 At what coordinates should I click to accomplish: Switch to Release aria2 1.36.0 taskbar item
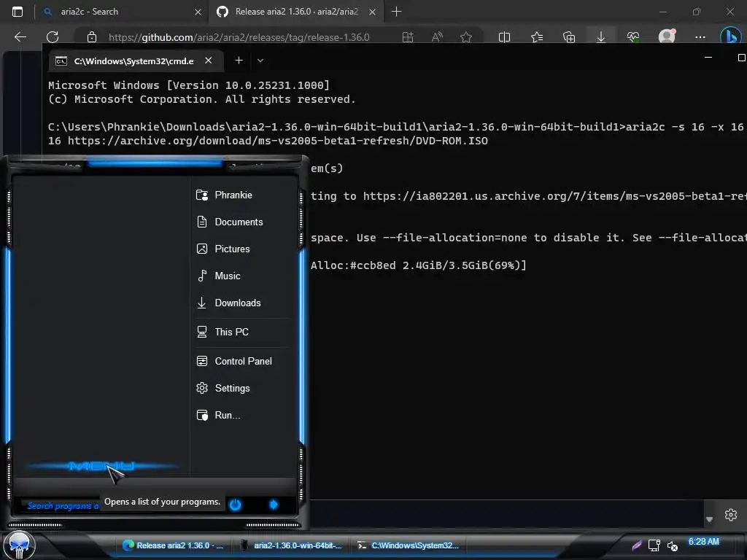[173, 545]
